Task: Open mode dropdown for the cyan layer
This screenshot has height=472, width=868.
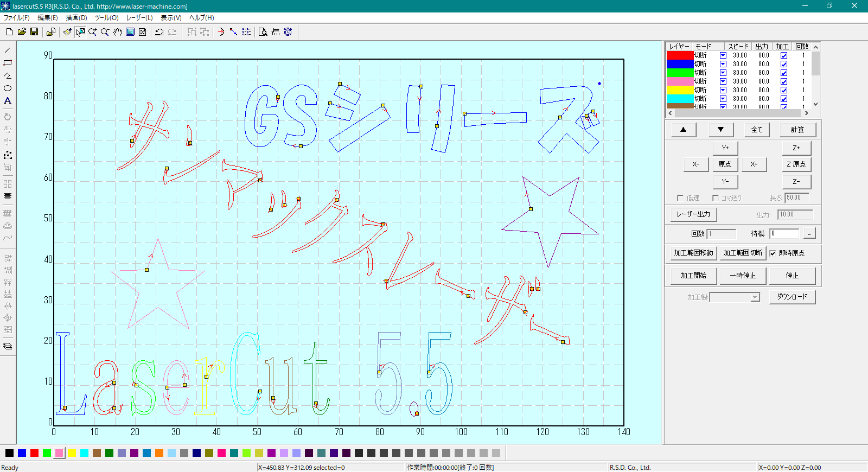Action: click(723, 99)
